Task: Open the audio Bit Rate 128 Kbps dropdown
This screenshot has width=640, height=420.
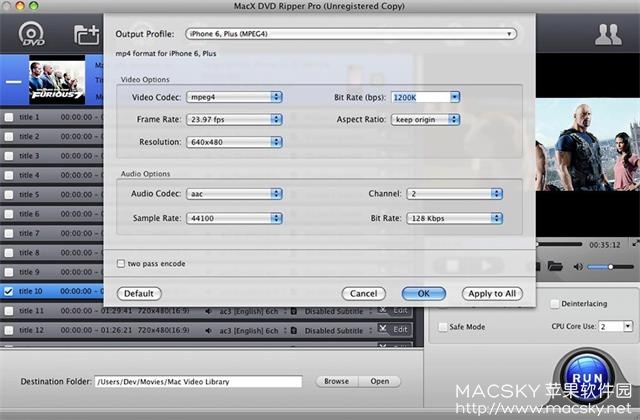Action: click(x=454, y=218)
